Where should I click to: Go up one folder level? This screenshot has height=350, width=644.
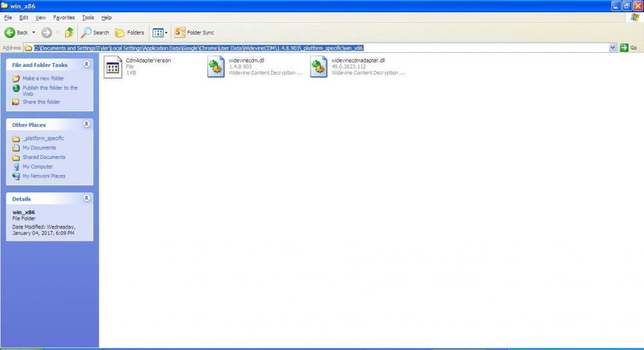point(70,32)
